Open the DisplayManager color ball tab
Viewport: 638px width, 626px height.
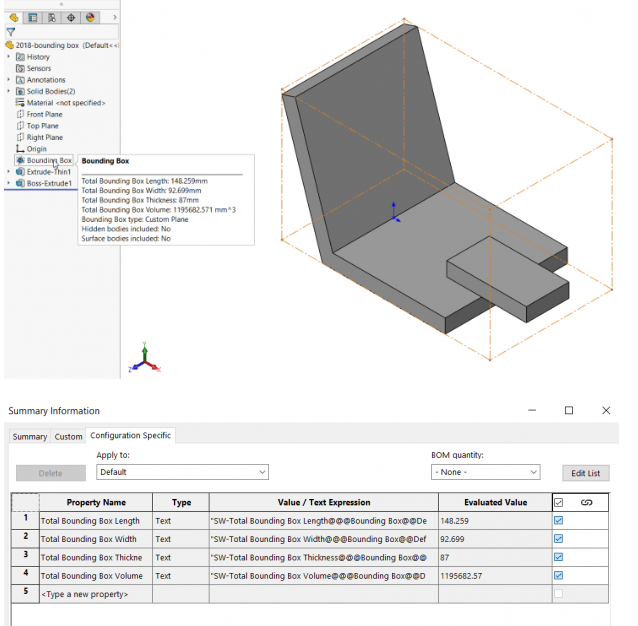coord(90,17)
